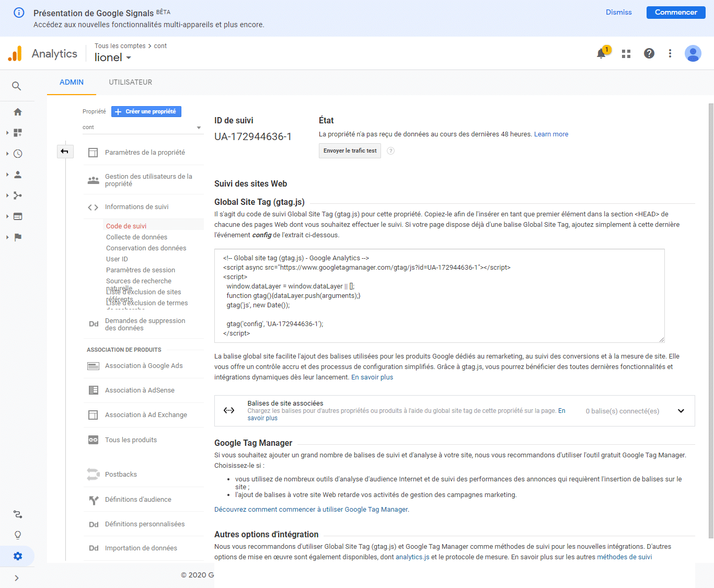Open Conversions flag icon in sidebar
The height and width of the screenshot is (588, 714).
pyautogui.click(x=18, y=237)
